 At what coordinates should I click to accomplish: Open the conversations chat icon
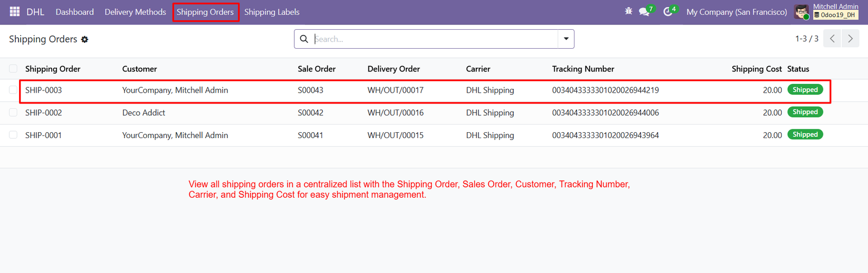(x=644, y=11)
